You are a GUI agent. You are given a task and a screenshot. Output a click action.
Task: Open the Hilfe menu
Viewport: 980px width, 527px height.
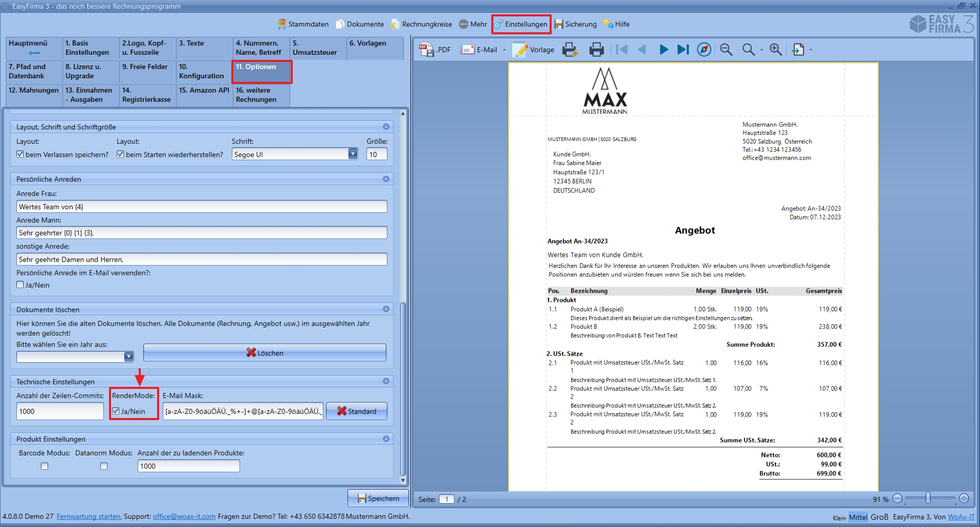click(617, 24)
